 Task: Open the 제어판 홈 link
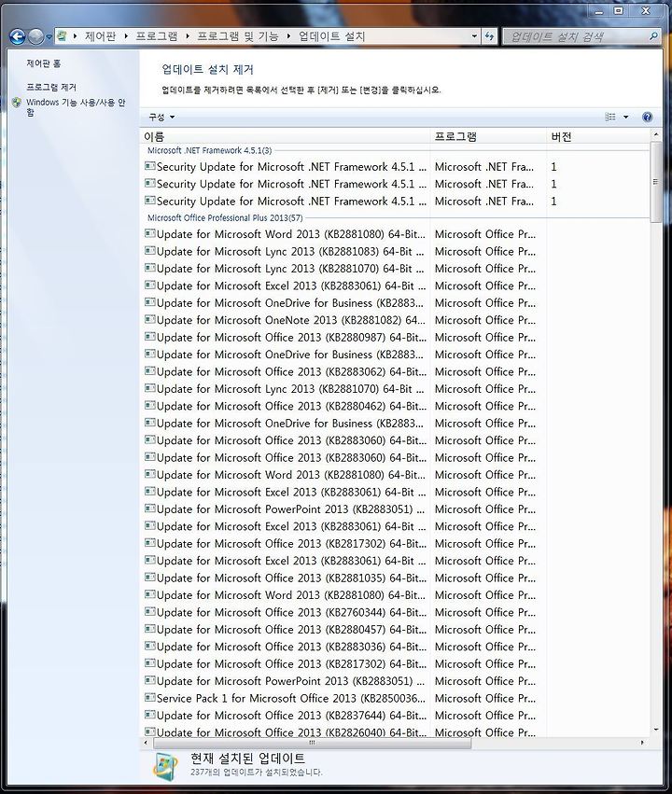(44, 63)
